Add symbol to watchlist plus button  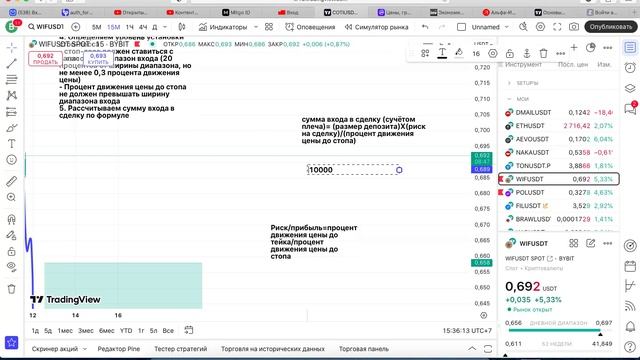pos(574,48)
